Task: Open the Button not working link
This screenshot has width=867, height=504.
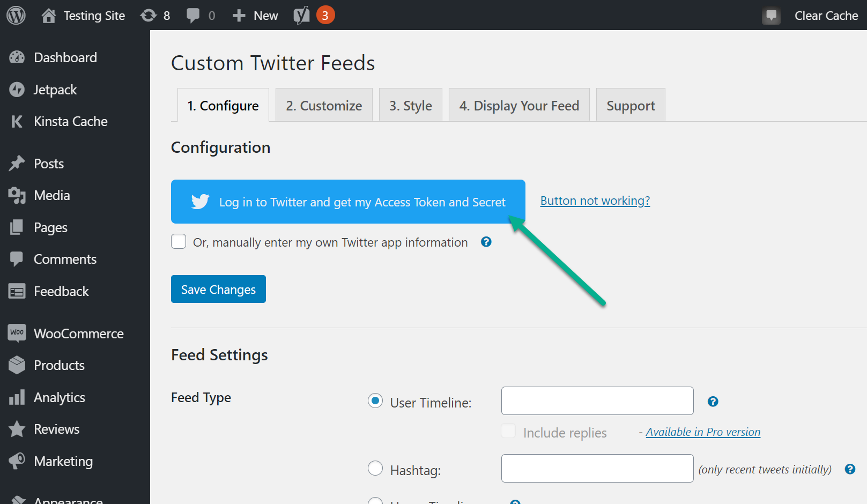Action: point(595,201)
